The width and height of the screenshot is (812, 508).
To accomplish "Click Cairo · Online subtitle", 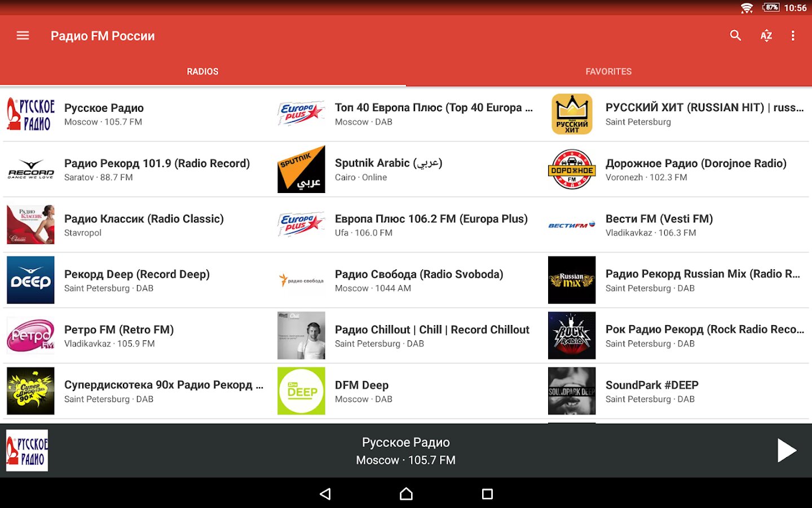I will pos(361,177).
